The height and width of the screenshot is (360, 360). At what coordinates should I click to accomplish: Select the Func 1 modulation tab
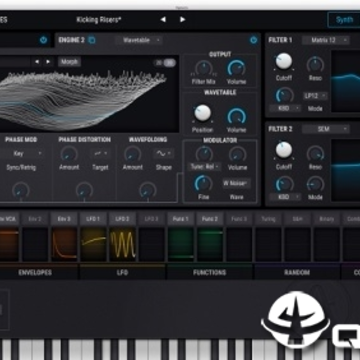click(x=181, y=219)
